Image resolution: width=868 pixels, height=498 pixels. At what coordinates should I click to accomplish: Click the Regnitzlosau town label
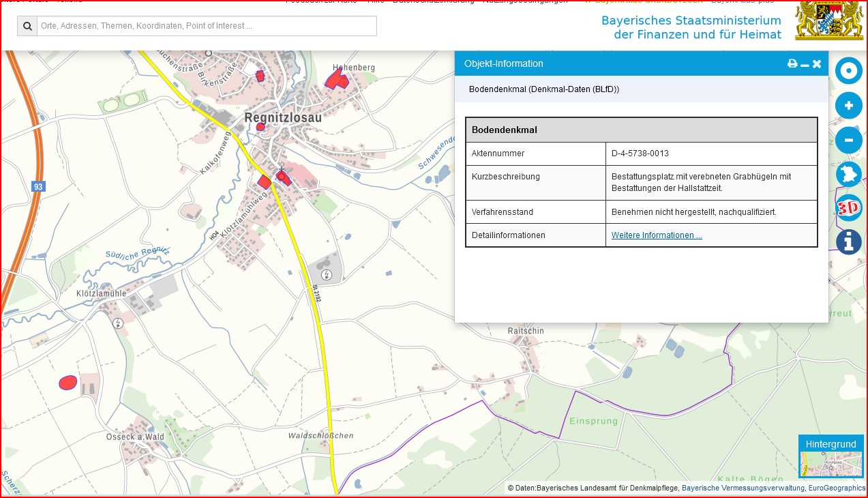(283, 117)
